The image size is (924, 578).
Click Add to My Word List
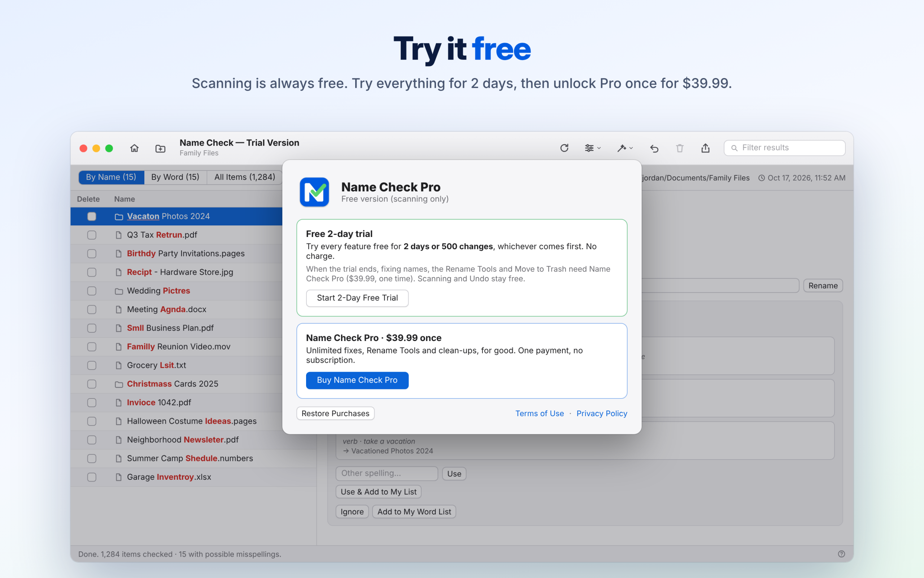click(414, 512)
